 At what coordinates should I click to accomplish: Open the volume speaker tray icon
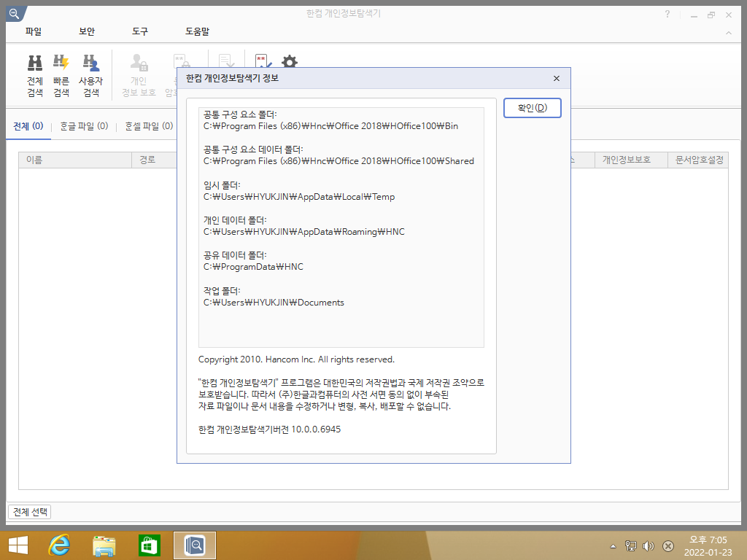pyautogui.click(x=649, y=545)
